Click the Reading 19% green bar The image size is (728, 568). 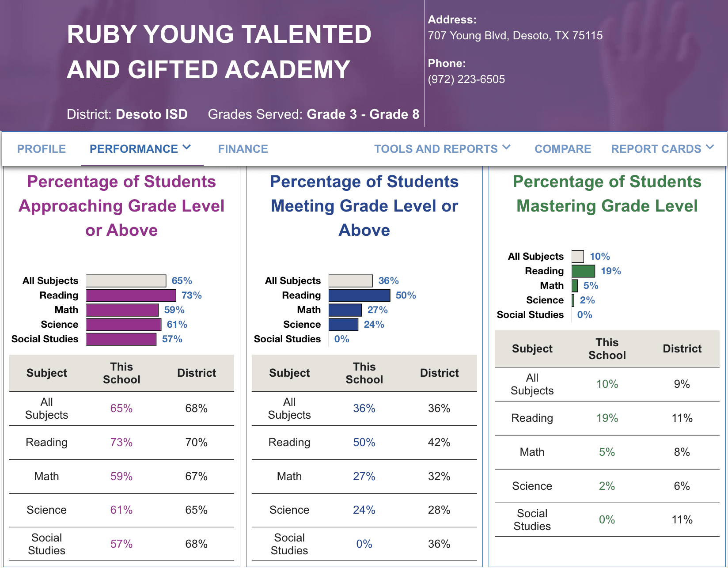[583, 271]
